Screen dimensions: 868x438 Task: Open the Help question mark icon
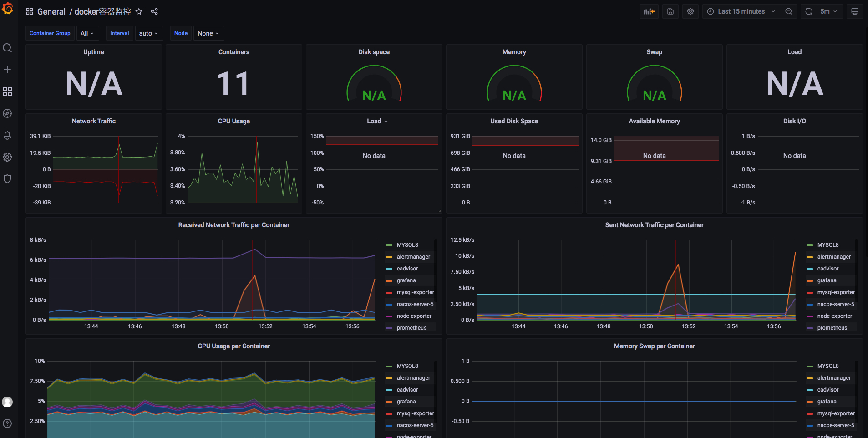[x=7, y=423]
